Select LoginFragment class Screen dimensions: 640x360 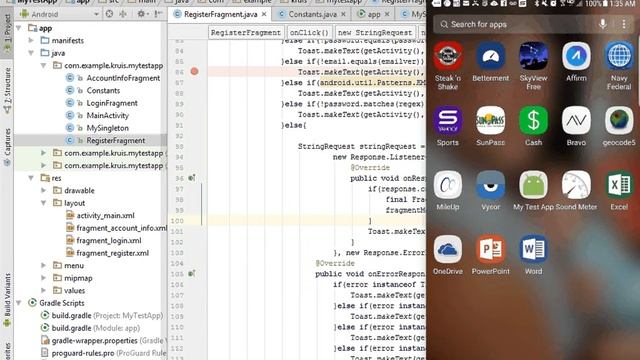coord(112,103)
